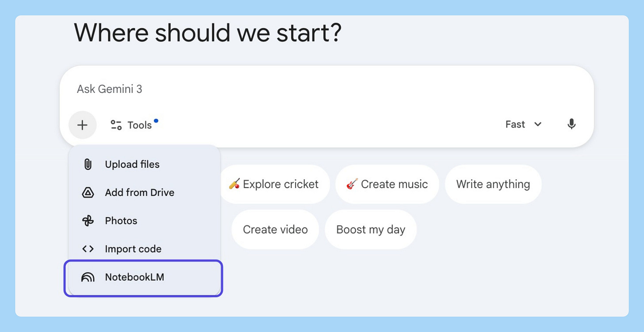Click the paperclip icon beside Upload files
Screen dimensions: 644x332
tap(88, 164)
